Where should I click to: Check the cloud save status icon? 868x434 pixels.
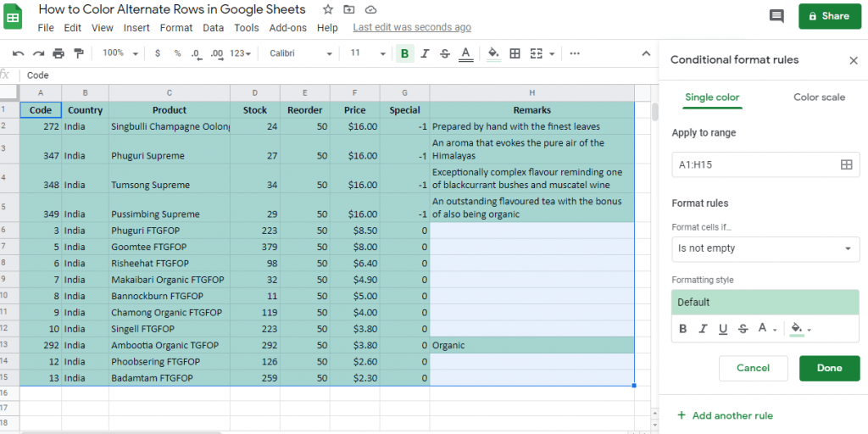click(371, 9)
